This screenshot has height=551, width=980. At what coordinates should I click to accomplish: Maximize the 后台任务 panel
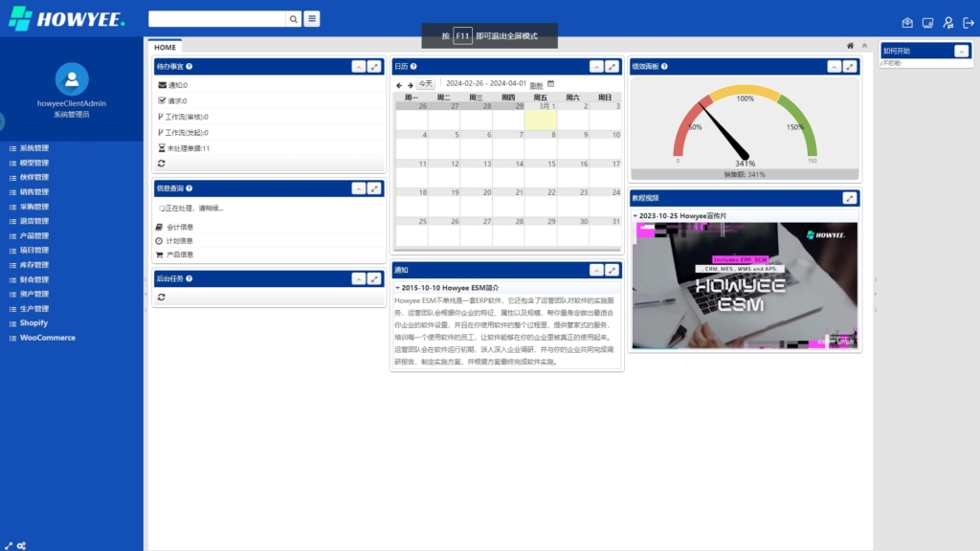(x=374, y=278)
